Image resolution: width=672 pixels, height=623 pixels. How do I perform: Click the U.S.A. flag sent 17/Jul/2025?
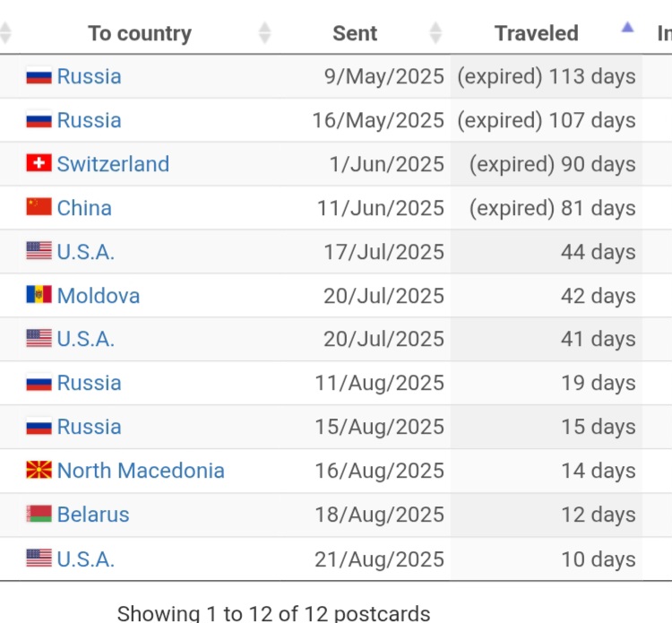[x=39, y=250]
